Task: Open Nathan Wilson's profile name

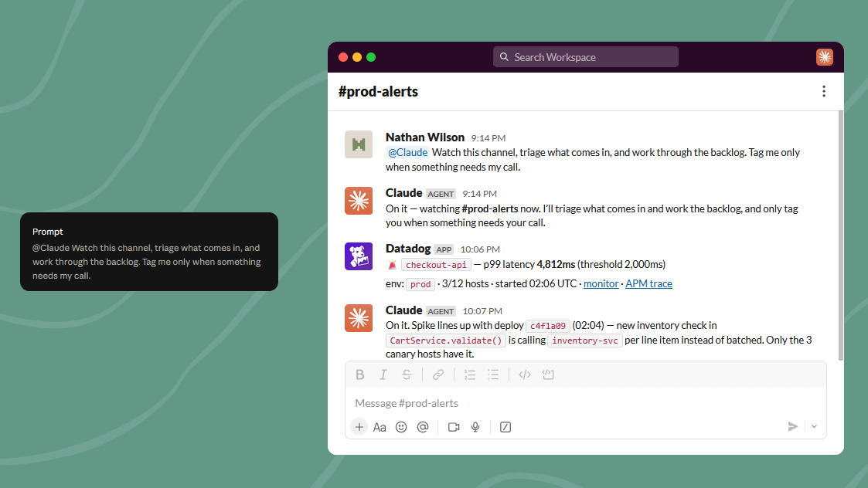Action: point(425,137)
